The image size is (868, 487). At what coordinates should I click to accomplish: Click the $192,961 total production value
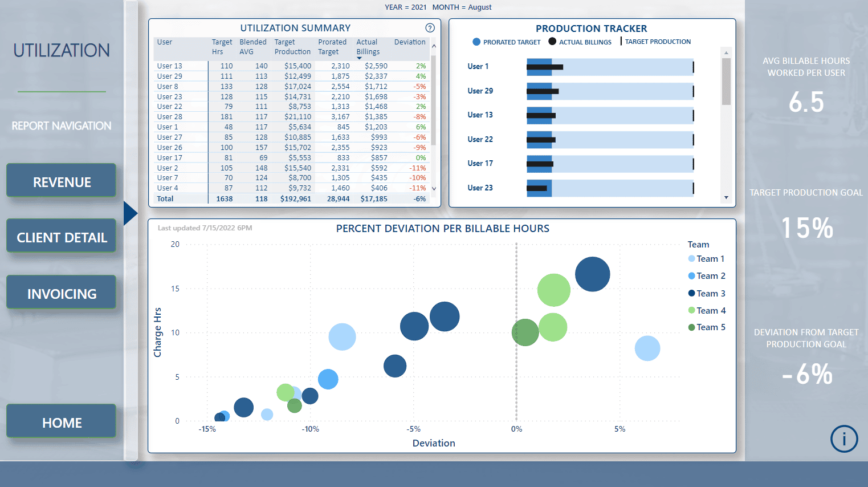296,199
